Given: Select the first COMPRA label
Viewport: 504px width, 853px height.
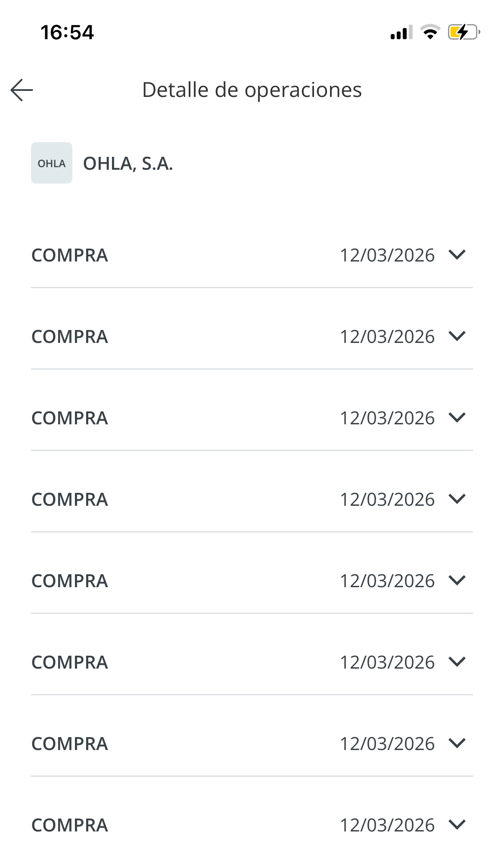Looking at the screenshot, I should coord(70,255).
